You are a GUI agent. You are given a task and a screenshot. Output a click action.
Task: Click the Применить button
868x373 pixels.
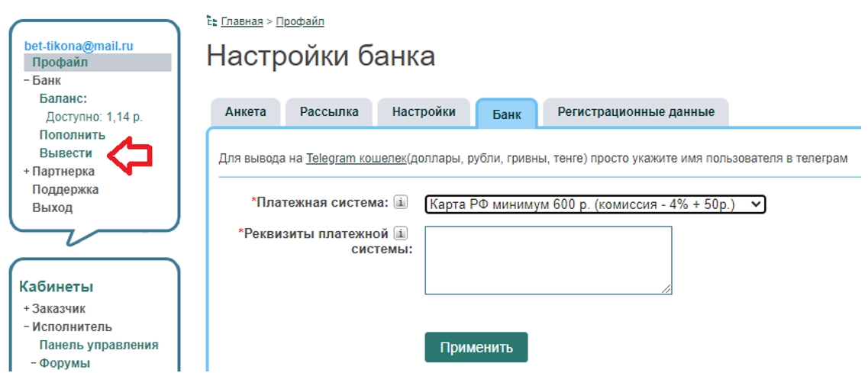476,348
